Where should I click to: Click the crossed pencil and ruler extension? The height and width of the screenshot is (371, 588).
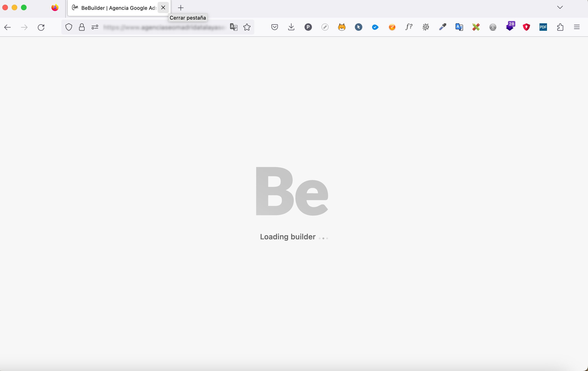click(x=476, y=27)
